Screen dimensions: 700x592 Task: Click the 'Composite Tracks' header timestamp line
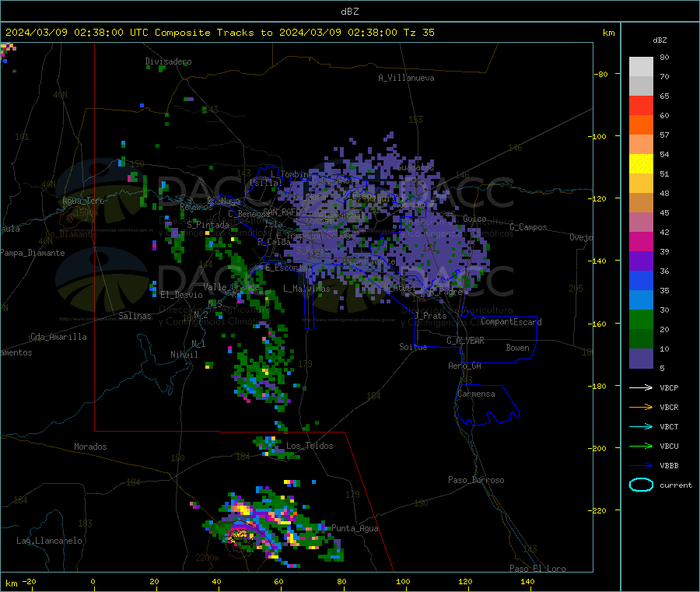coord(219,33)
